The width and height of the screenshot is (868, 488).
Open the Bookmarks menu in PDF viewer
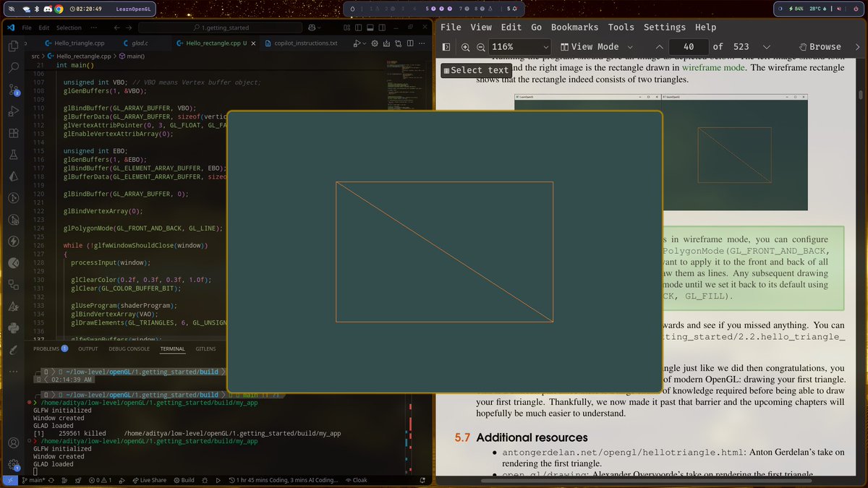point(574,27)
